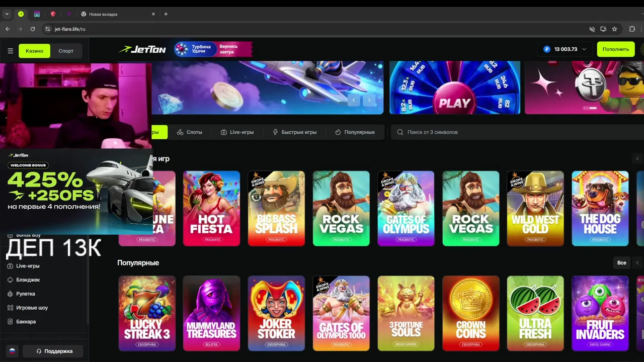Click the top game row left arrow
Viewport: 644px width, 362px height.
(x=637, y=159)
